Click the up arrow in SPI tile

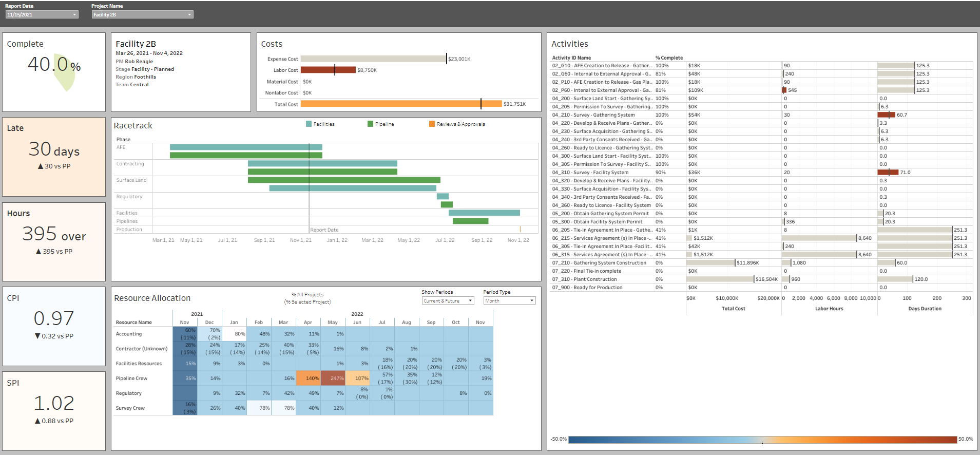tap(37, 421)
